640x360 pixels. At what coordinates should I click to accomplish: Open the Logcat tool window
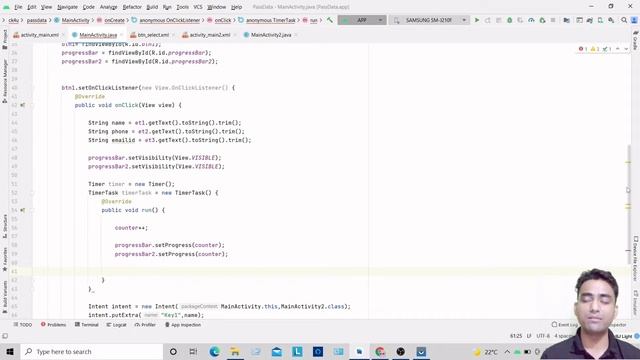[116, 325]
